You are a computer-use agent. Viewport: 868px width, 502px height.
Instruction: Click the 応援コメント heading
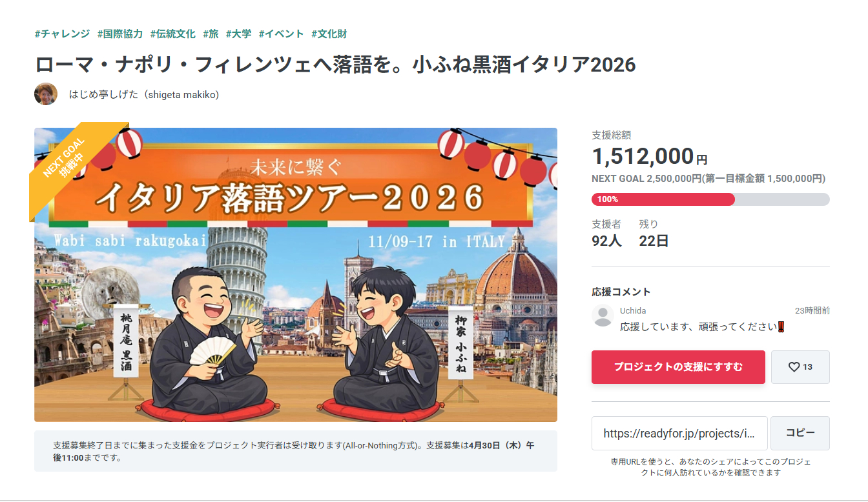621,292
